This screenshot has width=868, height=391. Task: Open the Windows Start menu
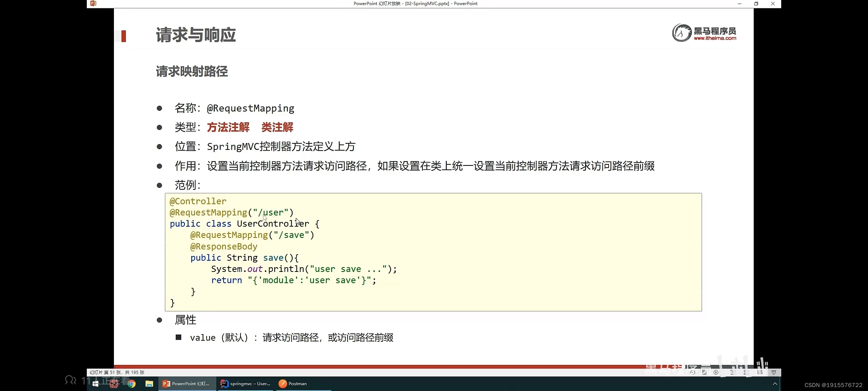[95, 384]
